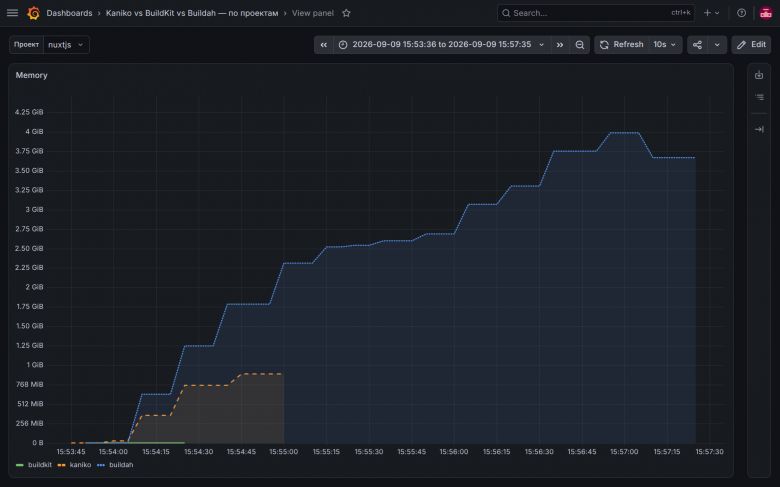Open the hamburger navigation menu
This screenshot has width=780, height=487.
click(12, 13)
